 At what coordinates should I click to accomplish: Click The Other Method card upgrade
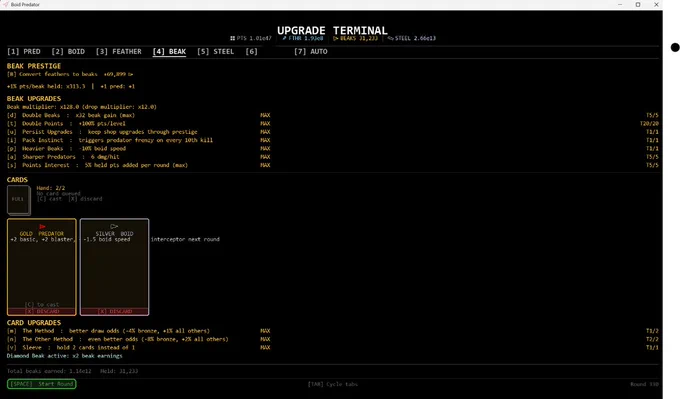pyautogui.click(x=333, y=339)
